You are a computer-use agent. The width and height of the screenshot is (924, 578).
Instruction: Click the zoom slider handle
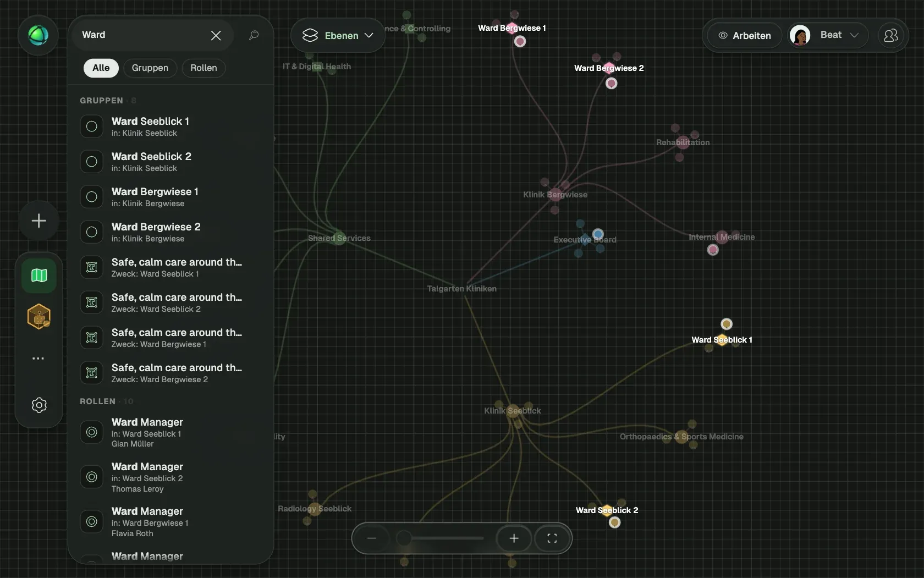404,538
